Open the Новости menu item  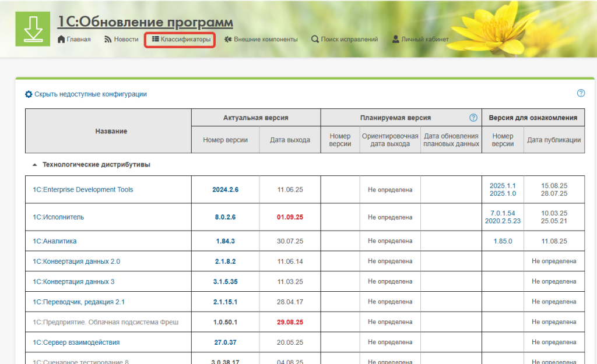pos(126,40)
